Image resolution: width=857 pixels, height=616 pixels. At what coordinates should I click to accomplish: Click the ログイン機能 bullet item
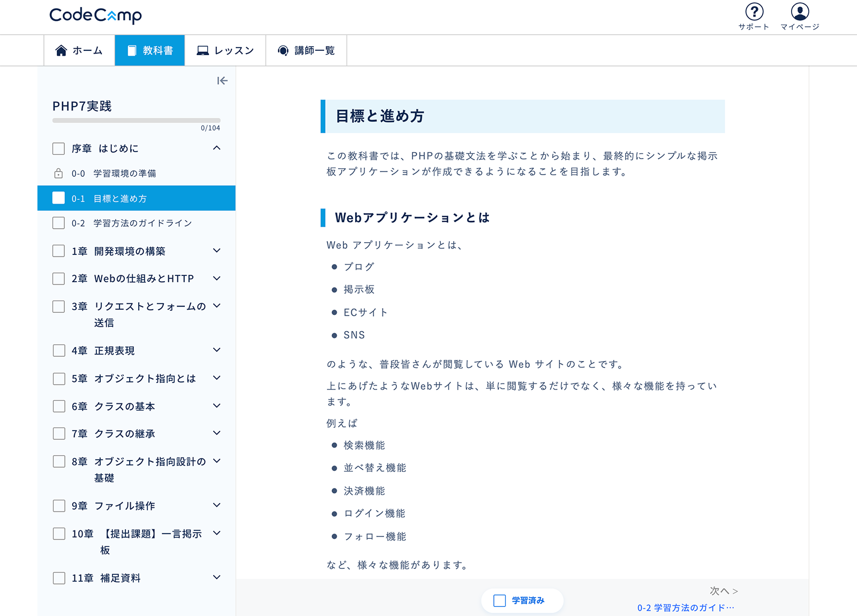pyautogui.click(x=374, y=513)
